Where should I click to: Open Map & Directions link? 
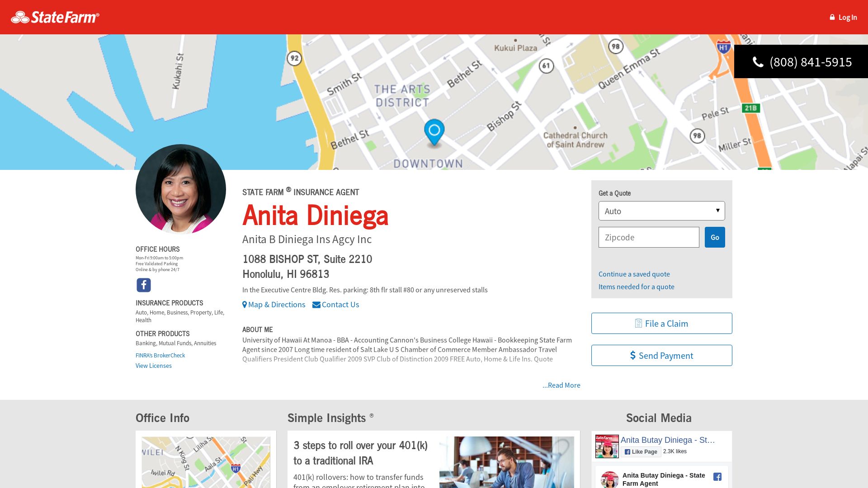(x=274, y=305)
